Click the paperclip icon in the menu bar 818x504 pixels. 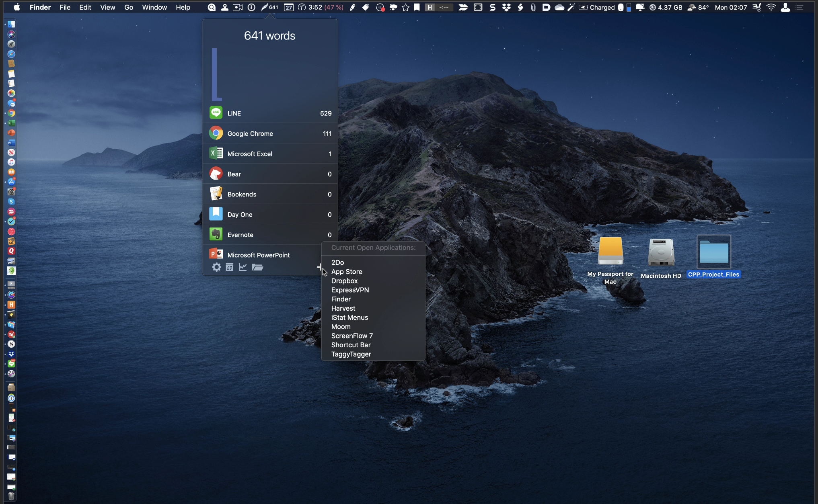(533, 7)
